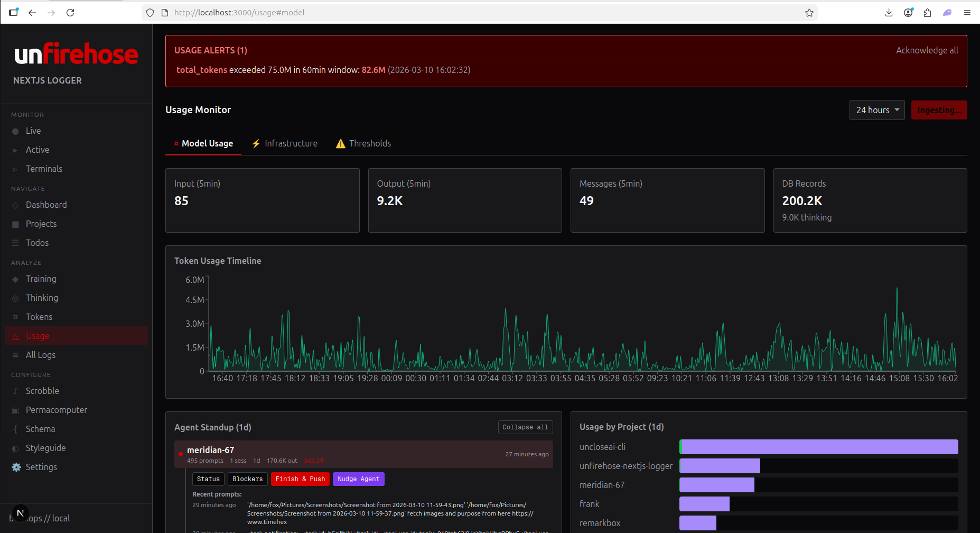Image resolution: width=980 pixels, height=533 pixels.
Task: Click the uncloseai-cli usage bar
Action: 818,447
